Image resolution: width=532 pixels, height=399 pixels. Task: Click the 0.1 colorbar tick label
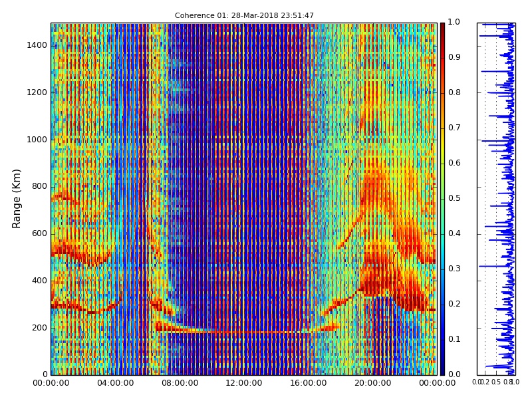[454, 339]
